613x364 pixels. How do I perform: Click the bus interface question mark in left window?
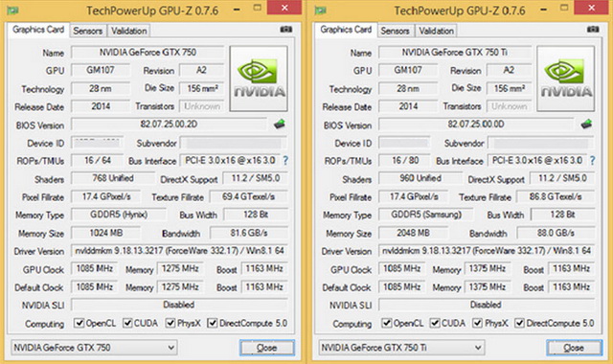(285, 160)
